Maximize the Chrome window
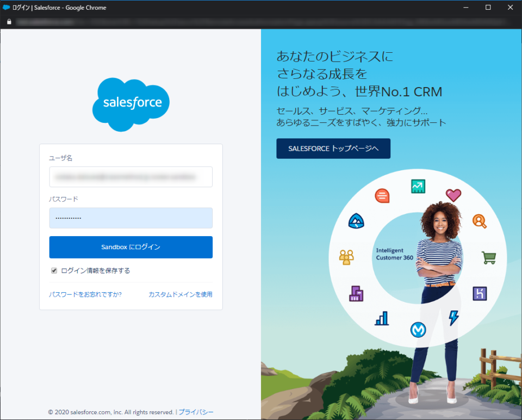 pos(488,7)
